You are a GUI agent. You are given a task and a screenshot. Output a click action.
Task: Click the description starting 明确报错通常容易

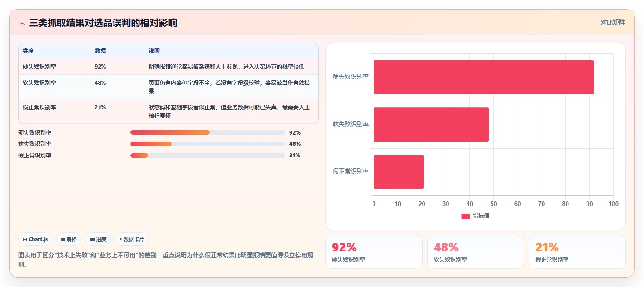click(227, 67)
